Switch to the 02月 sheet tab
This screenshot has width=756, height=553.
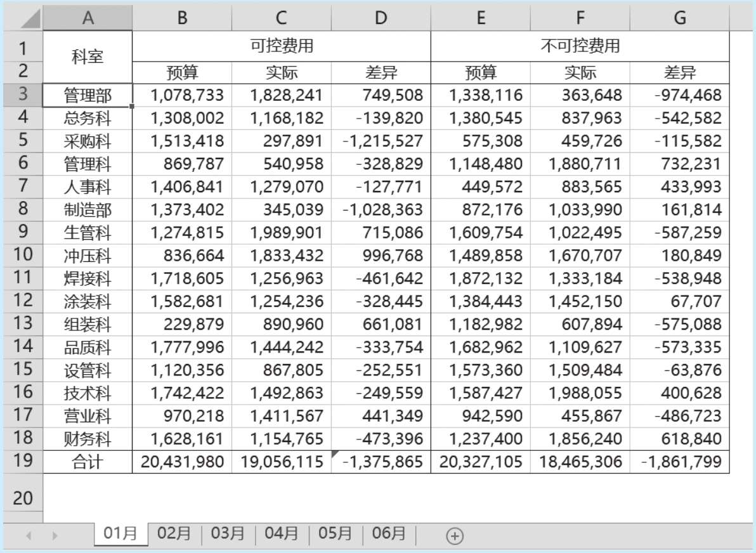point(174,535)
